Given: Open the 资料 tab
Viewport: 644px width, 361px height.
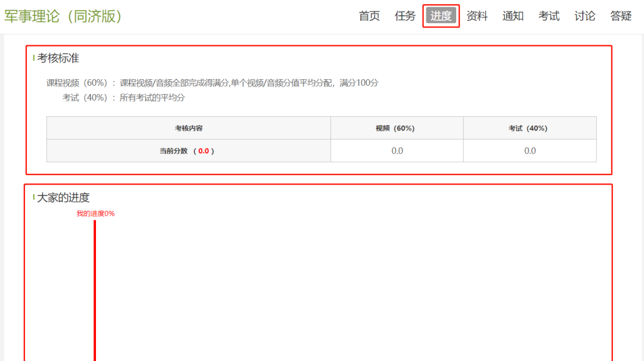Looking at the screenshot, I should (477, 16).
